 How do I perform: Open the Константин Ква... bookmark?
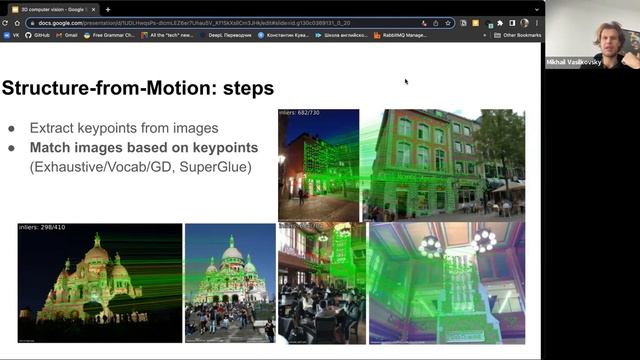(283, 36)
